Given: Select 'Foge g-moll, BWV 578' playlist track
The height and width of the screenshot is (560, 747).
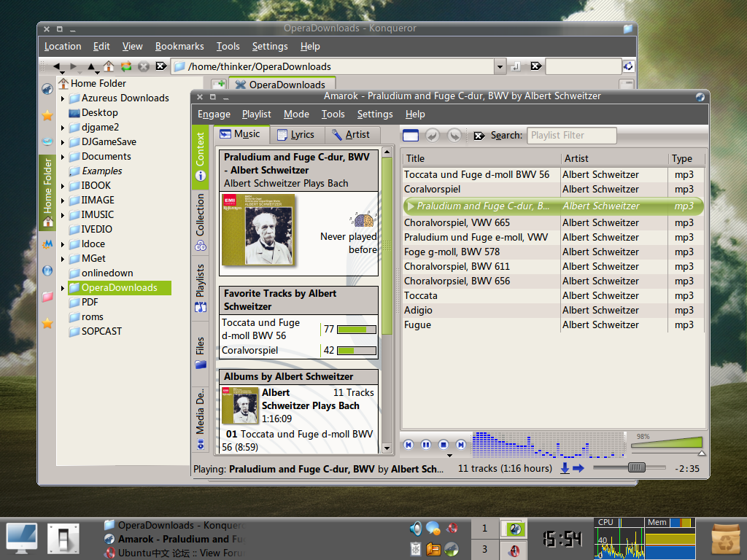Looking at the screenshot, I should [x=553, y=252].
